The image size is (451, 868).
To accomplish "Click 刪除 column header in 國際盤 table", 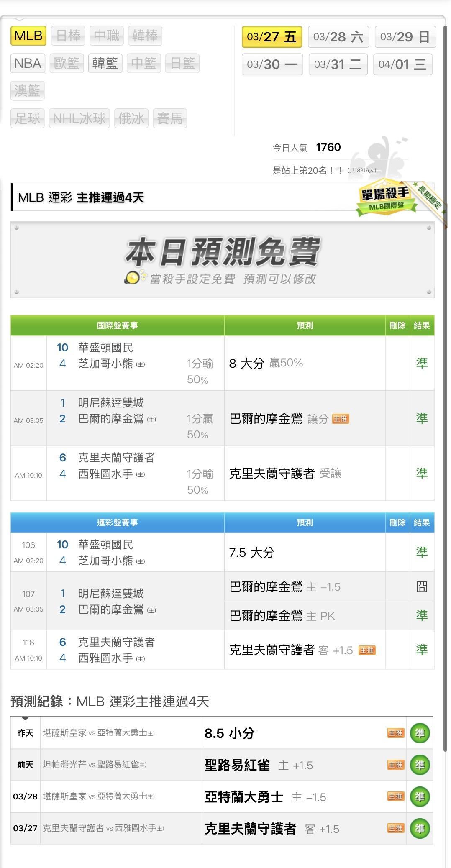I will click(x=397, y=325).
